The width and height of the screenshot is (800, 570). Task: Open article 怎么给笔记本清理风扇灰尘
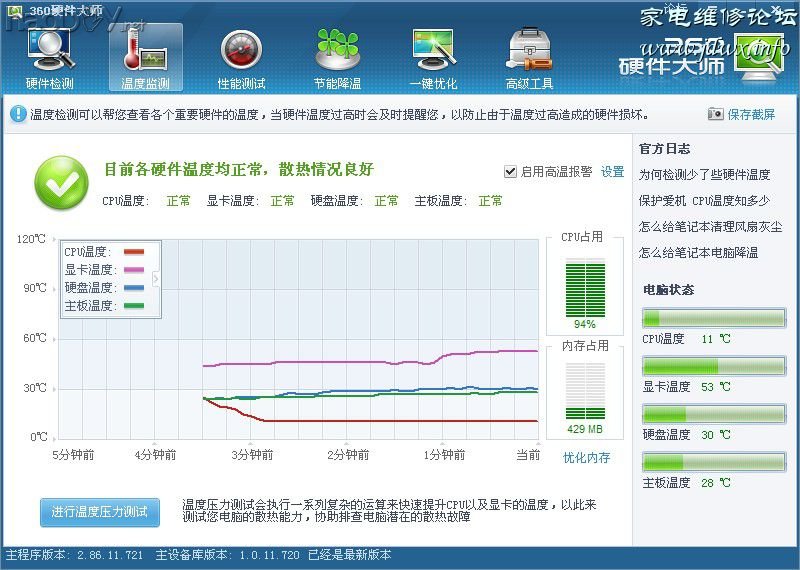tap(710, 227)
